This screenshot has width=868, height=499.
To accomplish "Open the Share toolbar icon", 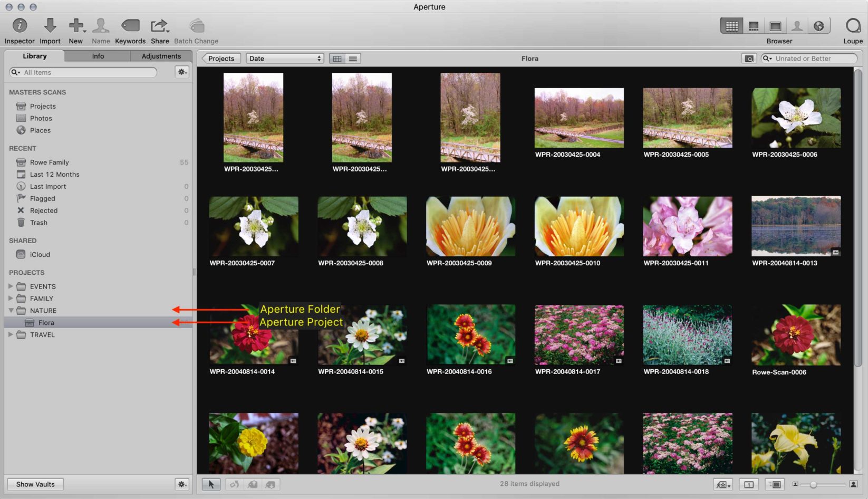I will [159, 25].
